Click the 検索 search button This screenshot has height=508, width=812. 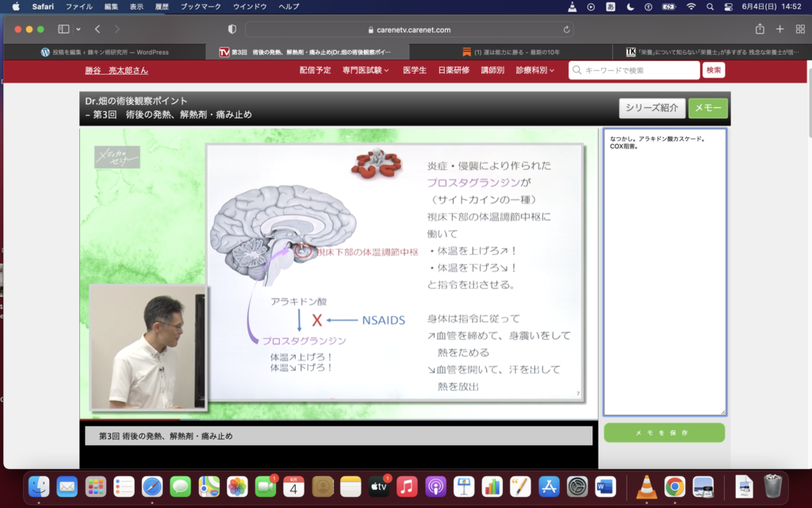click(713, 70)
